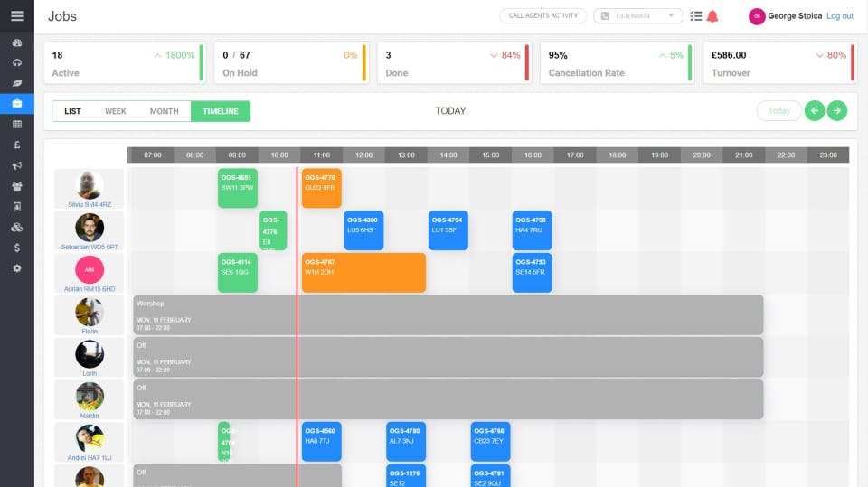Switch to the Week view tab
Screen dimensions: 868x487
(116, 110)
